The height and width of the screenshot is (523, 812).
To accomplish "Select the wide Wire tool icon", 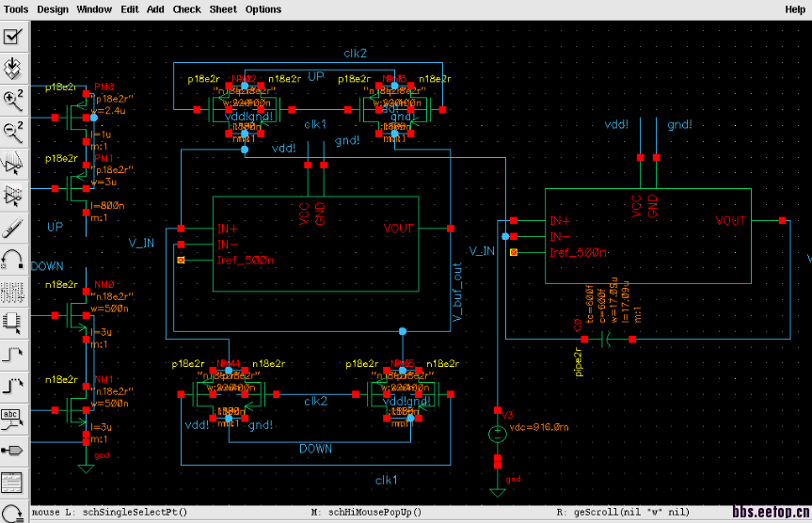I will (x=13, y=387).
